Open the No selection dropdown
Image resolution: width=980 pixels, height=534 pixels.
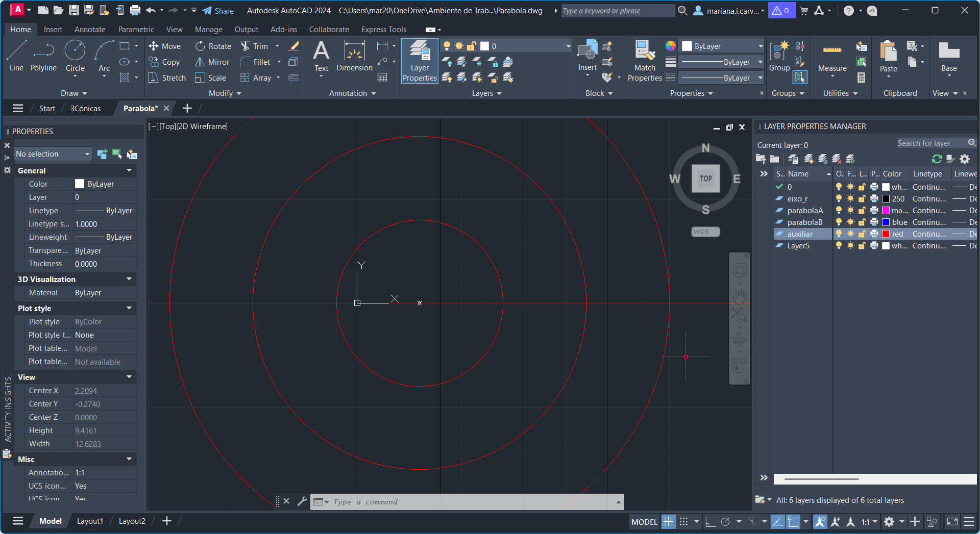[x=53, y=154]
